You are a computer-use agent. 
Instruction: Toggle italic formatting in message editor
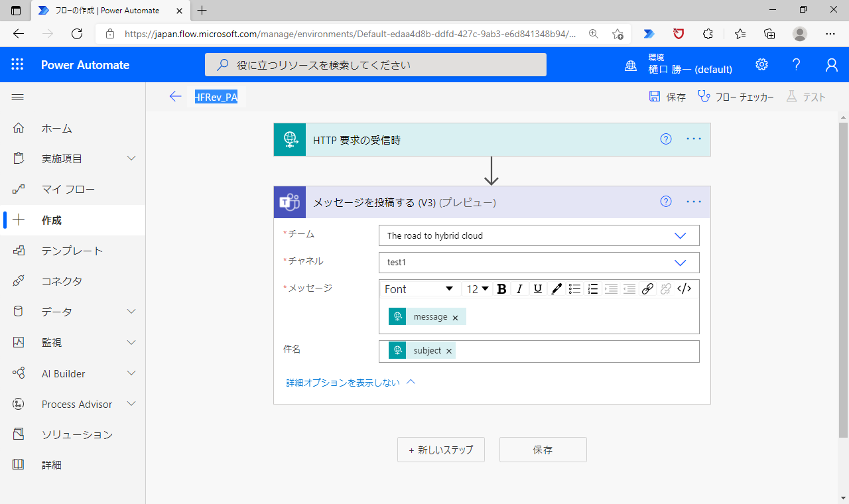[x=520, y=288]
